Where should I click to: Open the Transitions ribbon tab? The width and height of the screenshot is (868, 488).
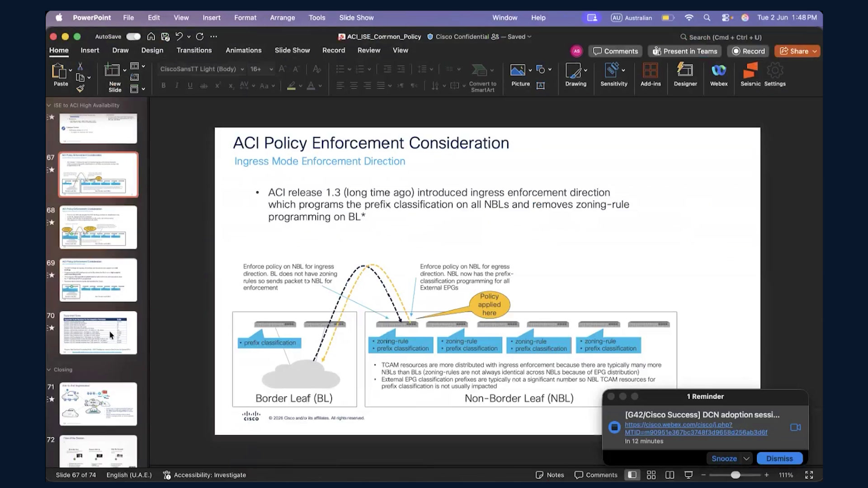[x=194, y=50]
